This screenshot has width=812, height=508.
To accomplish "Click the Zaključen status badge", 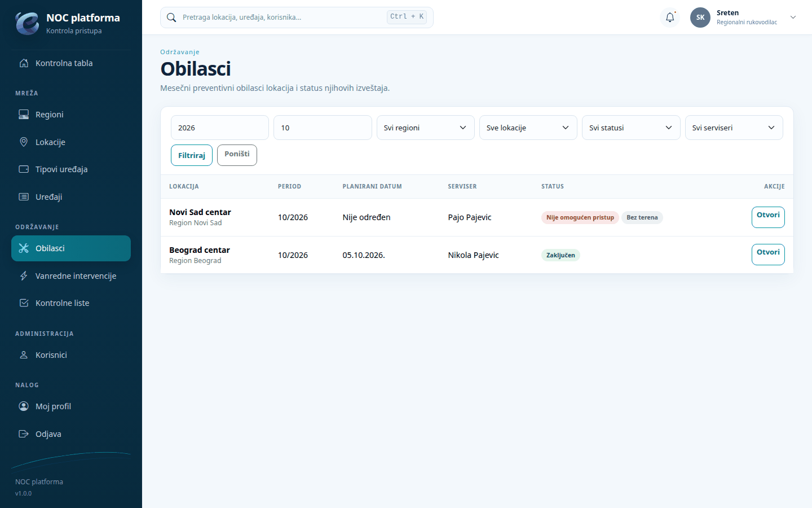I will pos(561,255).
